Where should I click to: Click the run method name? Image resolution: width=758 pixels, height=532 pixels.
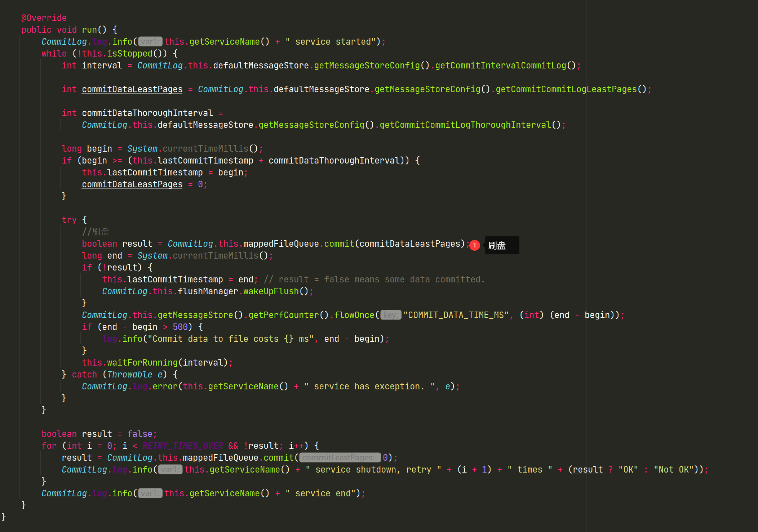coord(89,30)
